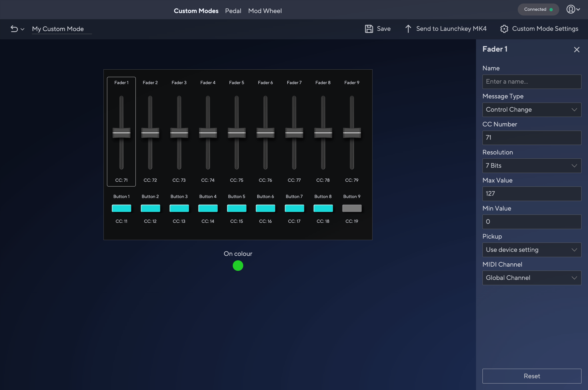
Task: Select the Fader 1 slider handle
Action: tap(121, 133)
